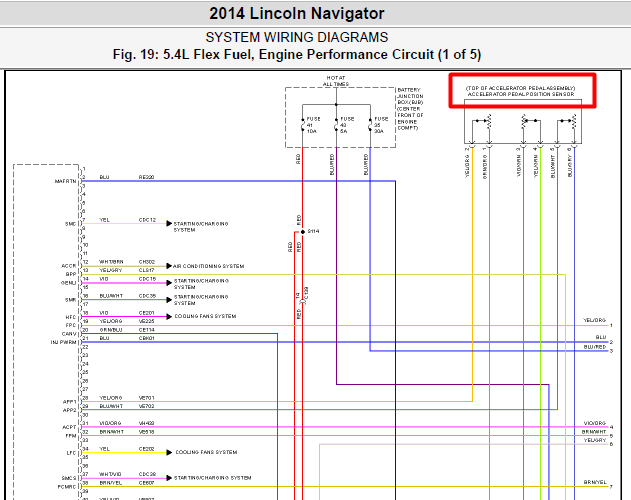
Task: Click the "ACCR" pin name
Action: [x=68, y=266]
